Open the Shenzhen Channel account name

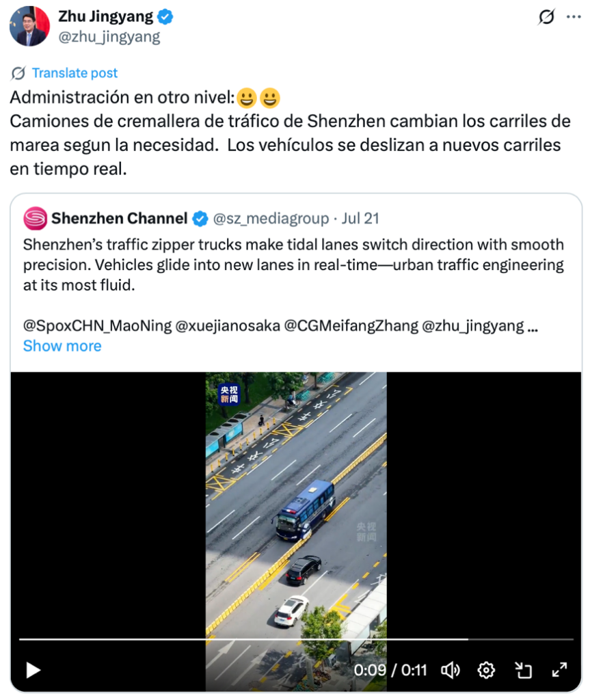pyautogui.click(x=119, y=218)
